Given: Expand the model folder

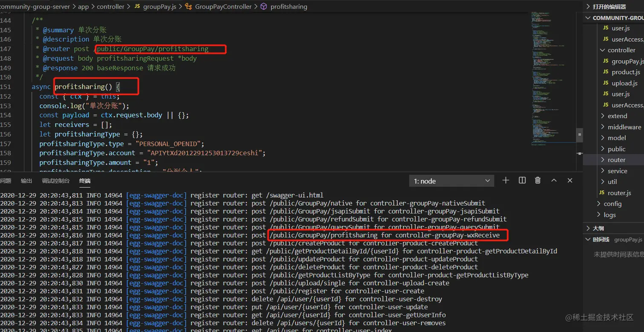Looking at the screenshot, I should pos(603,138).
